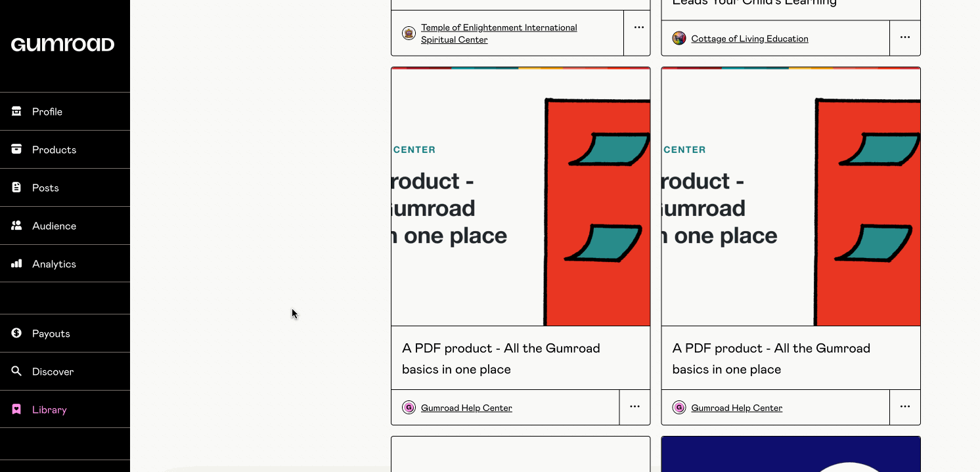Open Payouts page

tap(65, 333)
